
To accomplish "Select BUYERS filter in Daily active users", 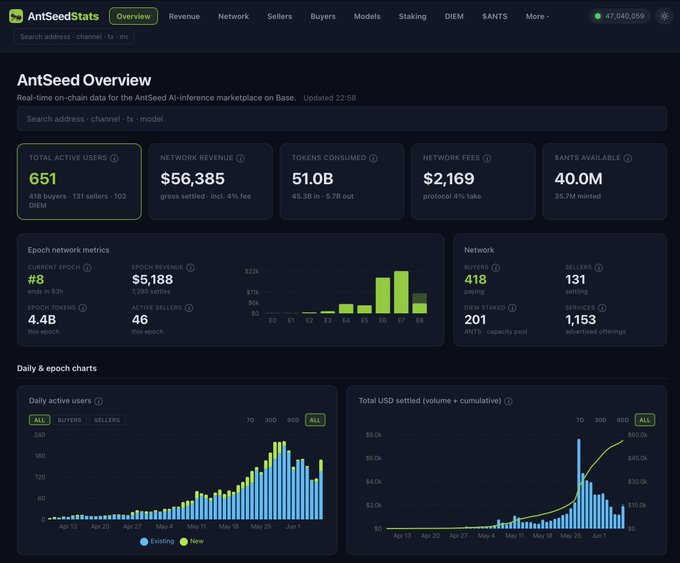I will coord(69,420).
